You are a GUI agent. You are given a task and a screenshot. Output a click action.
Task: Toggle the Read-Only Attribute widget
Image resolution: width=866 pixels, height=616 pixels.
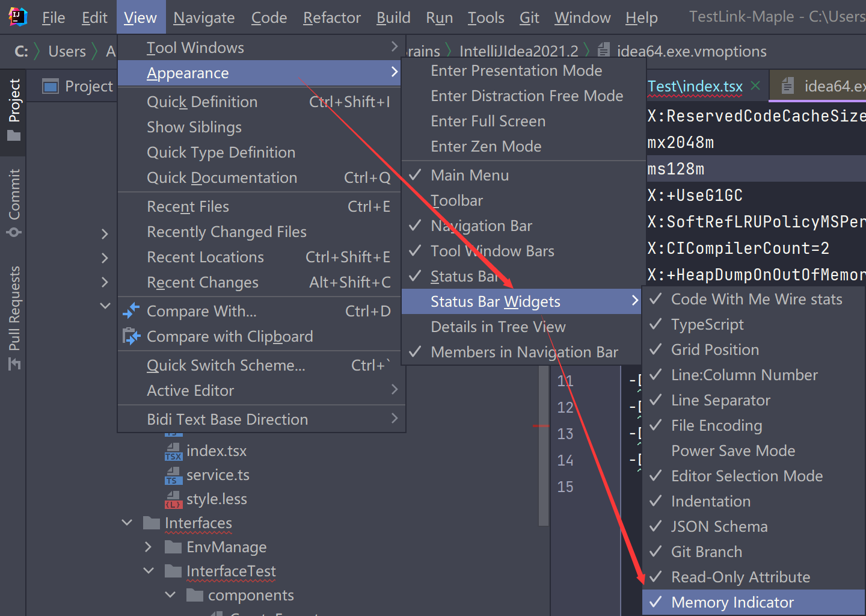[x=754, y=577]
